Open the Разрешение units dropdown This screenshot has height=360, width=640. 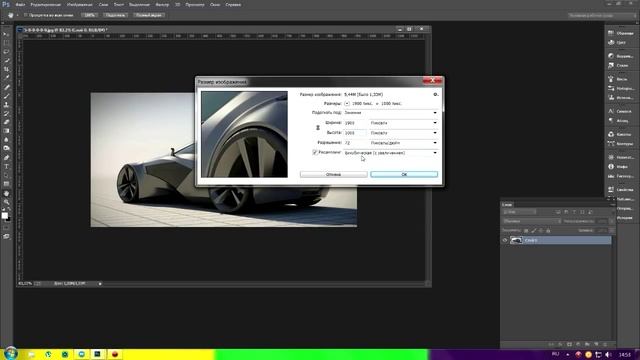click(403, 143)
